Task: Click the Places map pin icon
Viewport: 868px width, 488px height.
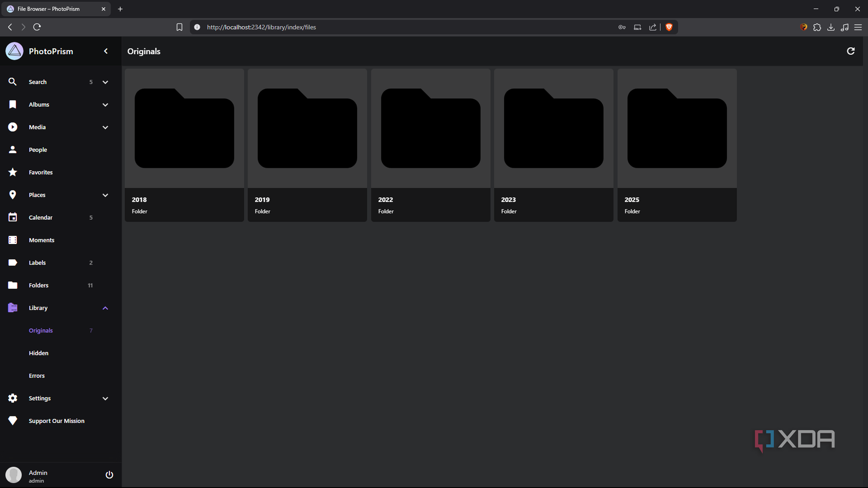Action: click(13, 195)
